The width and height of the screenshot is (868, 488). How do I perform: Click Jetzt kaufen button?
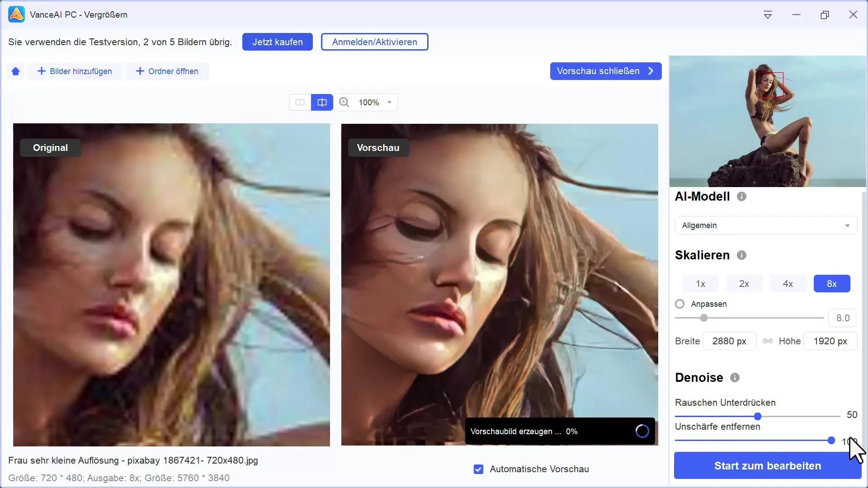(278, 42)
